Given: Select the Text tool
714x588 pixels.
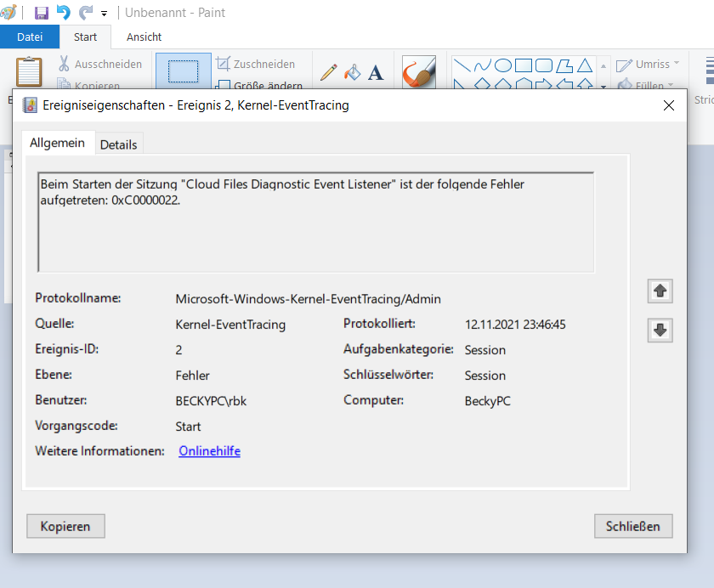Looking at the screenshot, I should point(376,72).
